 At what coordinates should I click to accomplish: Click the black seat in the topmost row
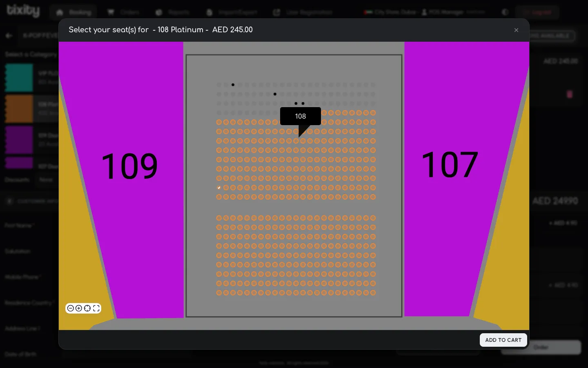(x=233, y=85)
